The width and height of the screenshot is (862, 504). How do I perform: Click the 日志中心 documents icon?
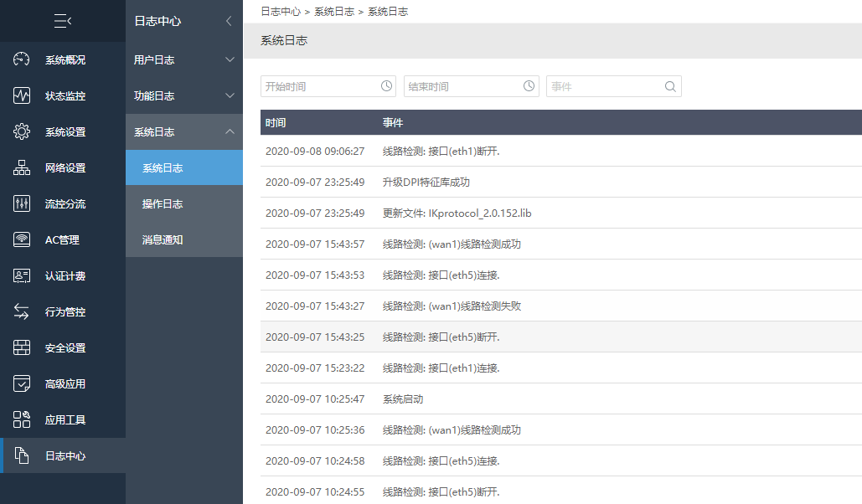pyautogui.click(x=22, y=455)
